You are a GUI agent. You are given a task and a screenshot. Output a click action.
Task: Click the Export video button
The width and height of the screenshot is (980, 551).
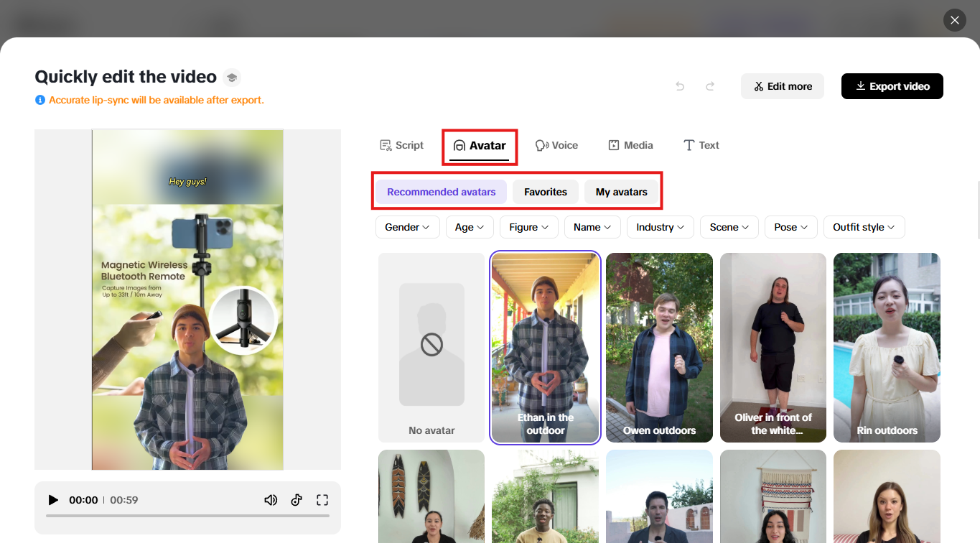pos(892,86)
